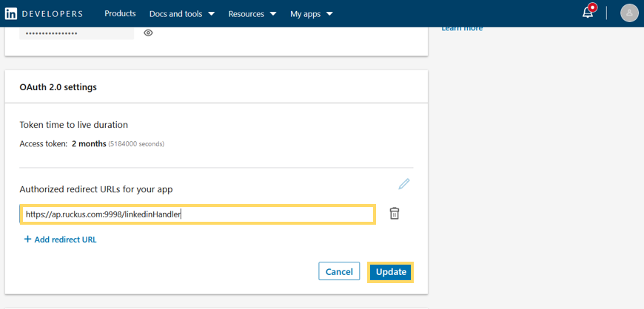Open the notifications bell

[x=588, y=13]
